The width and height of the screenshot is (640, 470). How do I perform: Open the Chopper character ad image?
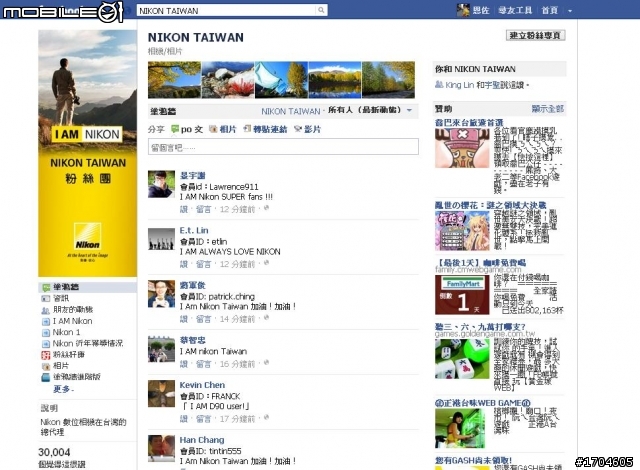[x=462, y=148]
